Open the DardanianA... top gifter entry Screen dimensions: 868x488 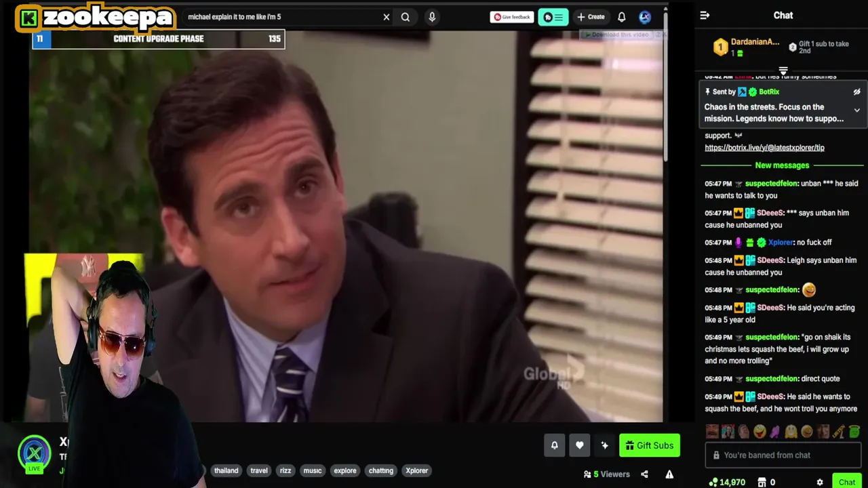(x=746, y=47)
